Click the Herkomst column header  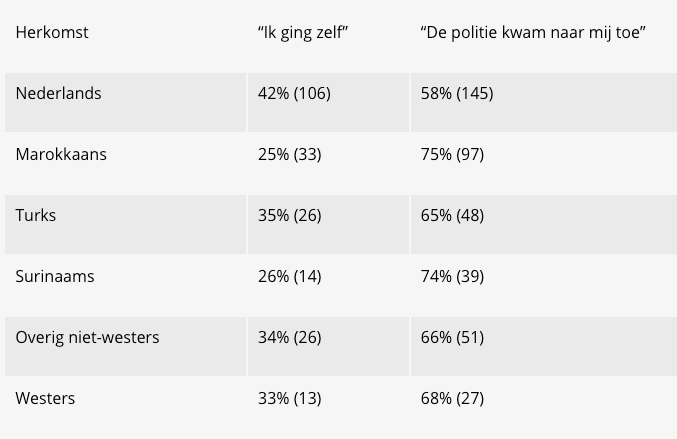coord(52,32)
